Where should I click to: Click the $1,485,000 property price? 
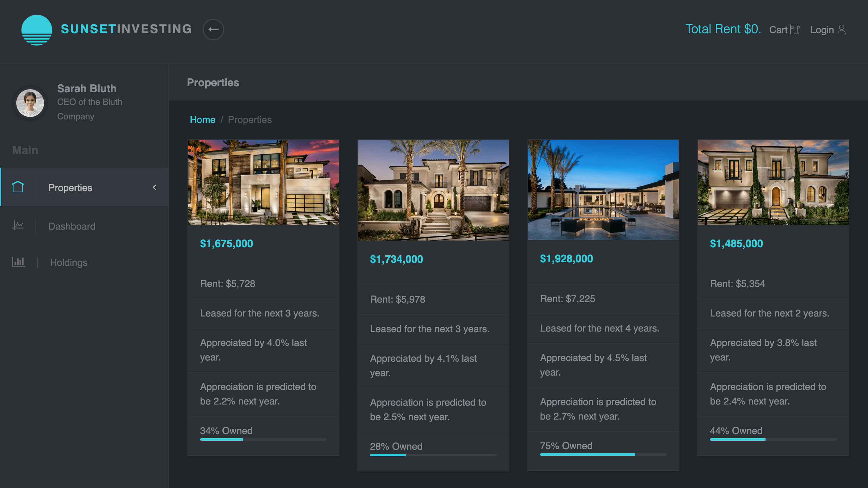tap(736, 243)
